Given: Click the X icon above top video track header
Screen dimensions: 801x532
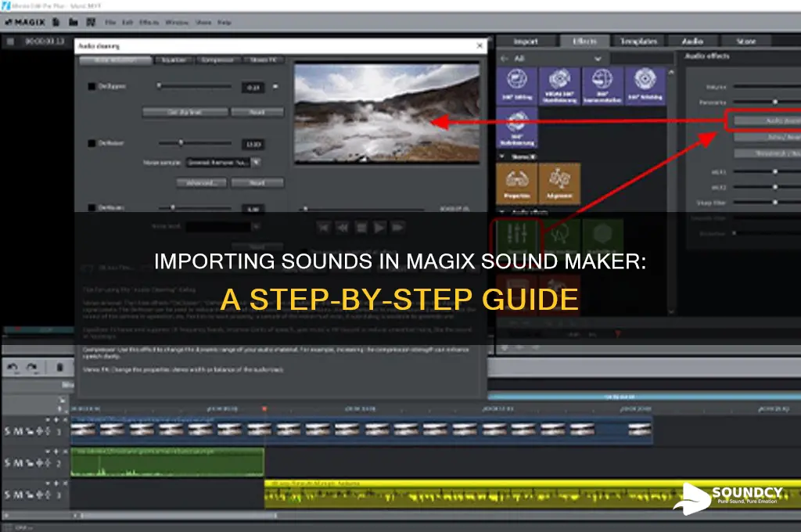Looking at the screenshot, I should pyautogui.click(x=65, y=420).
